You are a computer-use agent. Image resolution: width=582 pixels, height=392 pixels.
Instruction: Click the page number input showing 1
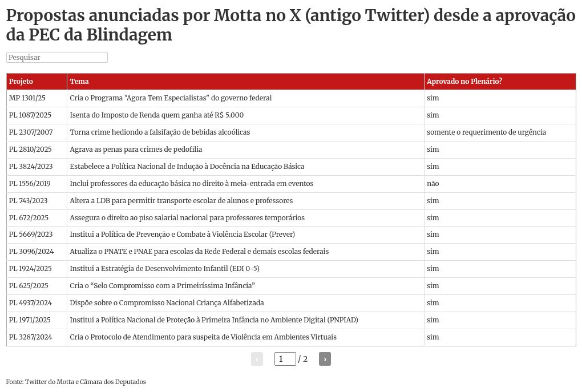point(285,359)
